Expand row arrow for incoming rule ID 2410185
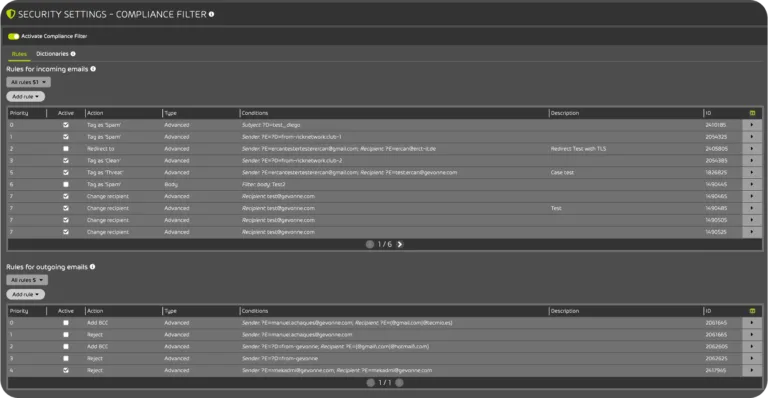Image resolution: width=768 pixels, height=398 pixels. (752, 125)
